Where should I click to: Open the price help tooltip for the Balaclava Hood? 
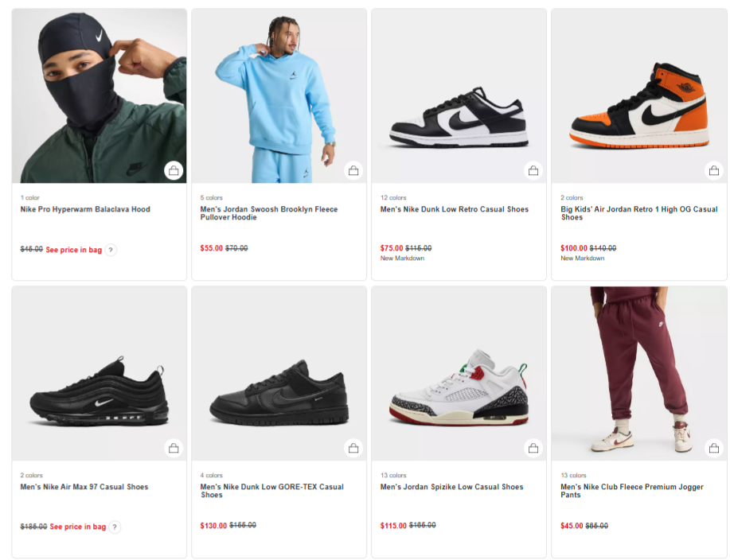pyautogui.click(x=110, y=249)
